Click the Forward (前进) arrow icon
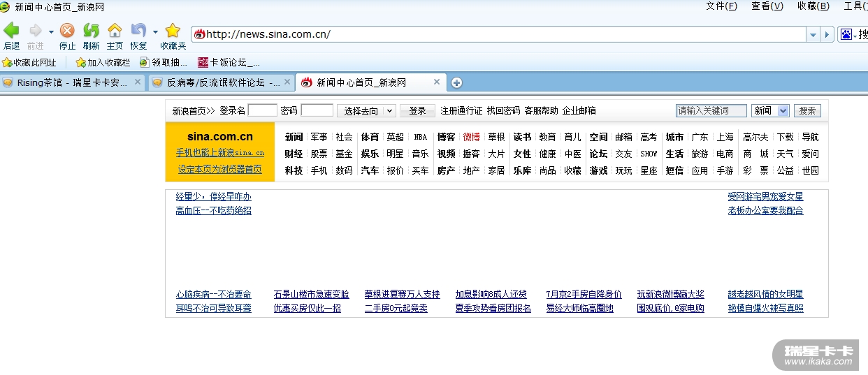Viewport: 868px width, 375px height. (35, 31)
